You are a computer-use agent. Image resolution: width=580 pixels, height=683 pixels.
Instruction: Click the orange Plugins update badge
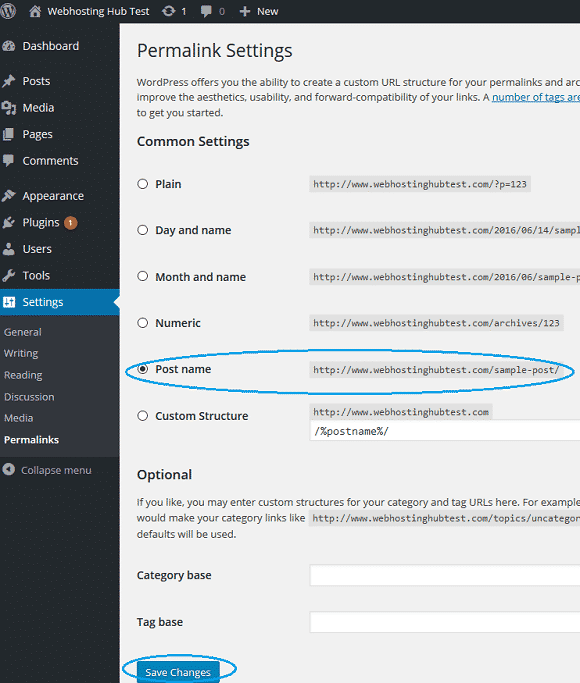coord(71,223)
